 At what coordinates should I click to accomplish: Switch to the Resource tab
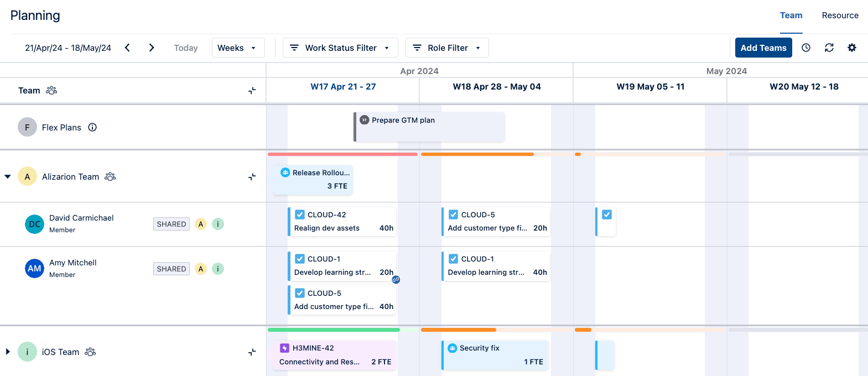click(x=840, y=15)
